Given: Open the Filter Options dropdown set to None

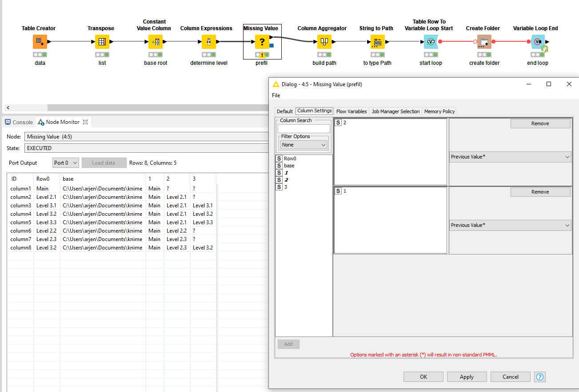Looking at the screenshot, I should pos(303,144).
